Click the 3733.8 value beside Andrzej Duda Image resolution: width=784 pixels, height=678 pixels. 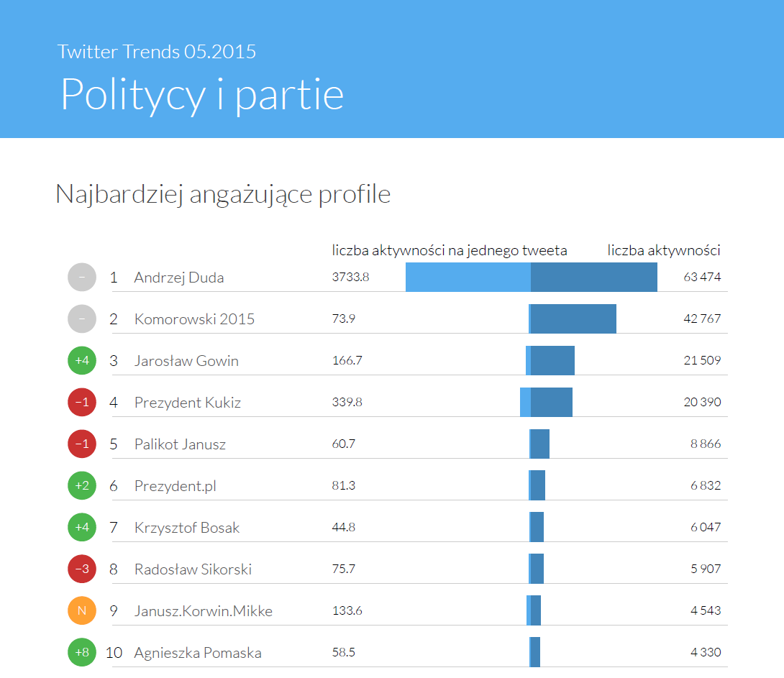click(x=350, y=277)
